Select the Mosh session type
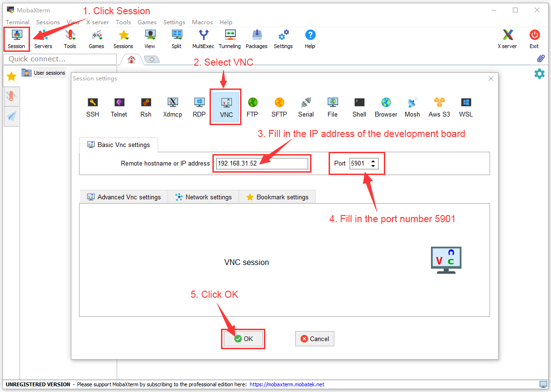Image resolution: width=551 pixels, height=392 pixels. [412, 108]
